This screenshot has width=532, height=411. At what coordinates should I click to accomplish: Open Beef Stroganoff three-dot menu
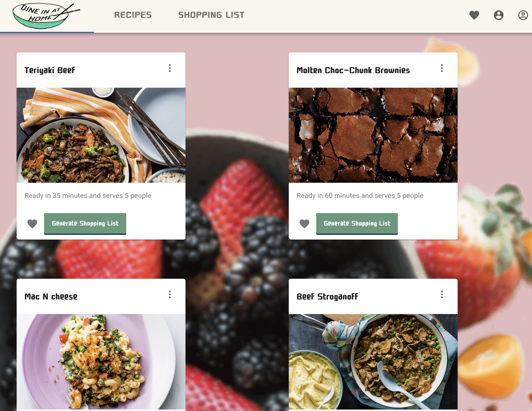click(442, 294)
